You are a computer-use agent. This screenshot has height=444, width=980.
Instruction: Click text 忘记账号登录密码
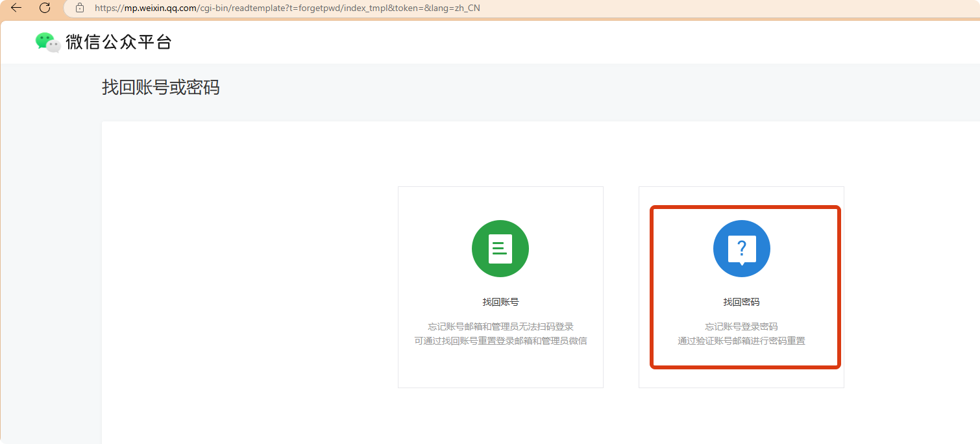click(742, 327)
